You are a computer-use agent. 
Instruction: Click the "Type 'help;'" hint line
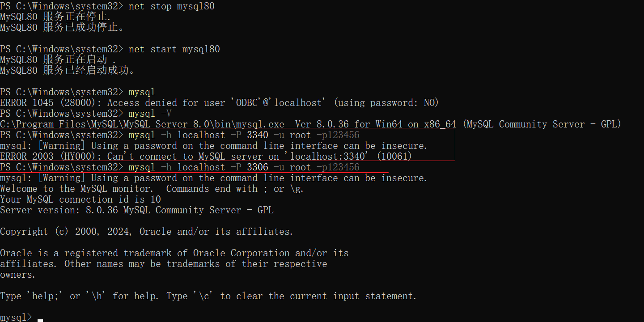point(208,296)
